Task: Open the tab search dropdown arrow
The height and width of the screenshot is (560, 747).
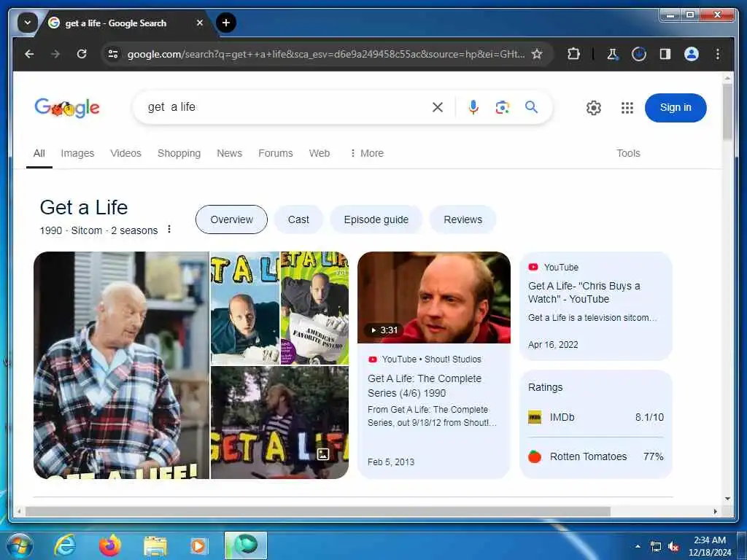Action: tap(27, 23)
